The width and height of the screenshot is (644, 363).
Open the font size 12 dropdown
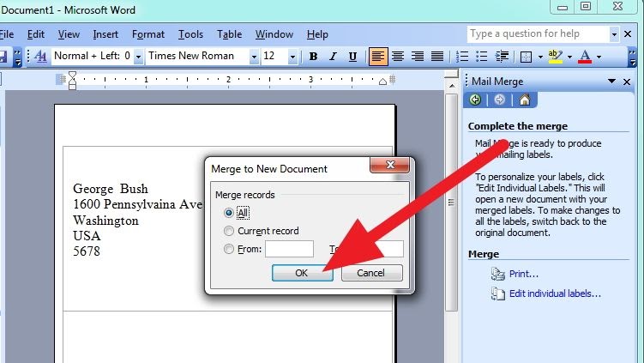292,57
